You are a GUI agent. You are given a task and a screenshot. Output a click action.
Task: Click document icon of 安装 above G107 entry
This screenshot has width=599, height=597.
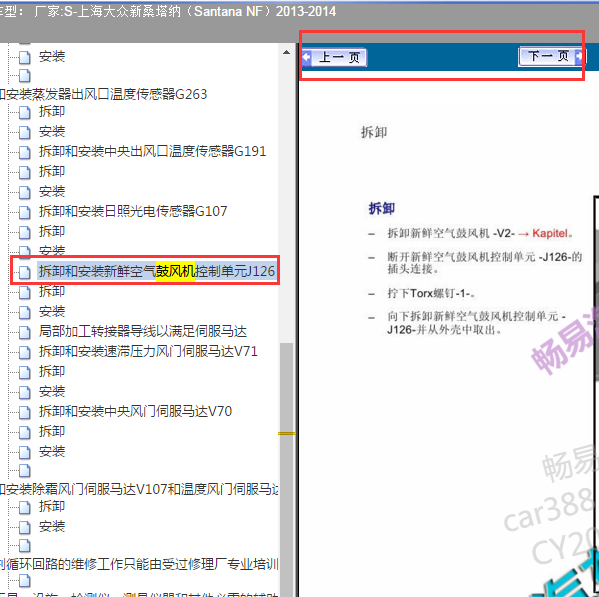[25, 192]
